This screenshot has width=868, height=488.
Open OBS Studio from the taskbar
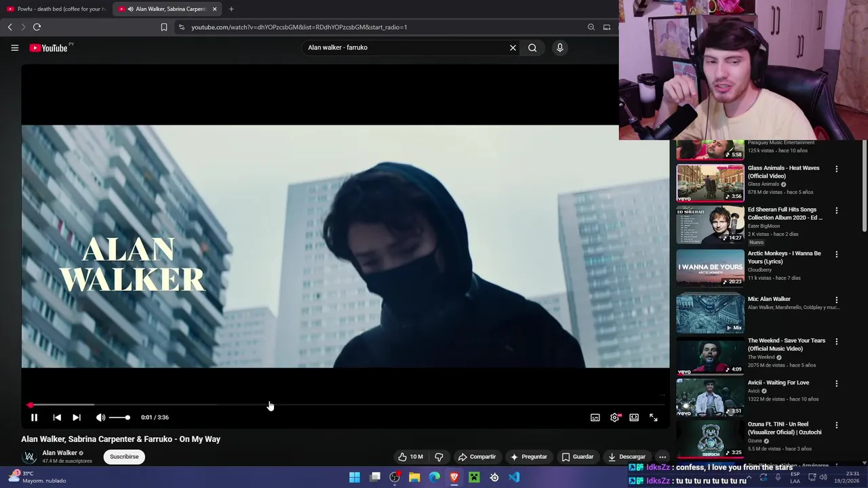point(395,478)
